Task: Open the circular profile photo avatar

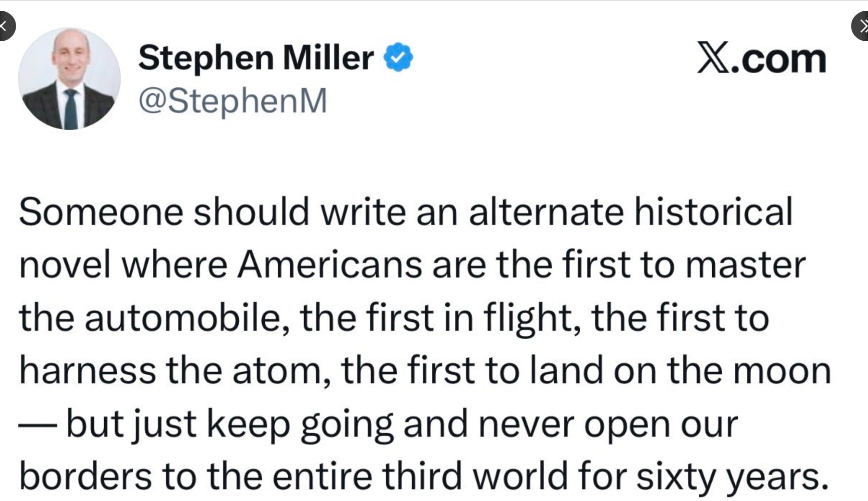Action: pos(69,79)
